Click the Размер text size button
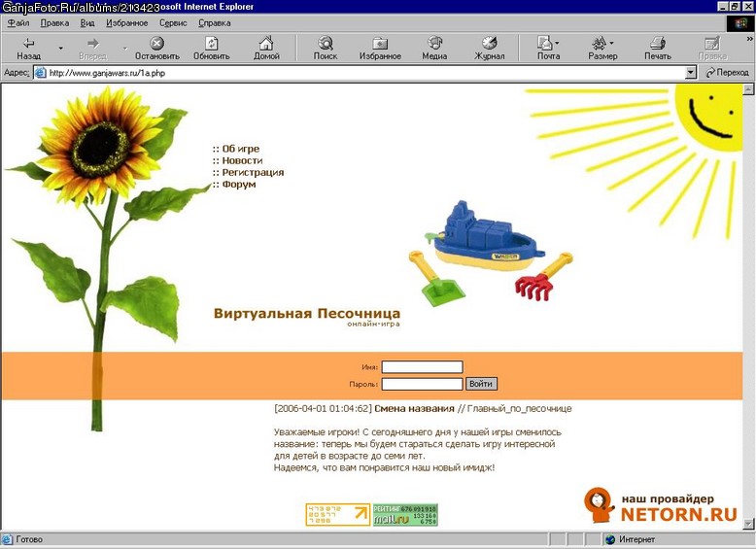Screen dimensions: 756x549 point(602,48)
